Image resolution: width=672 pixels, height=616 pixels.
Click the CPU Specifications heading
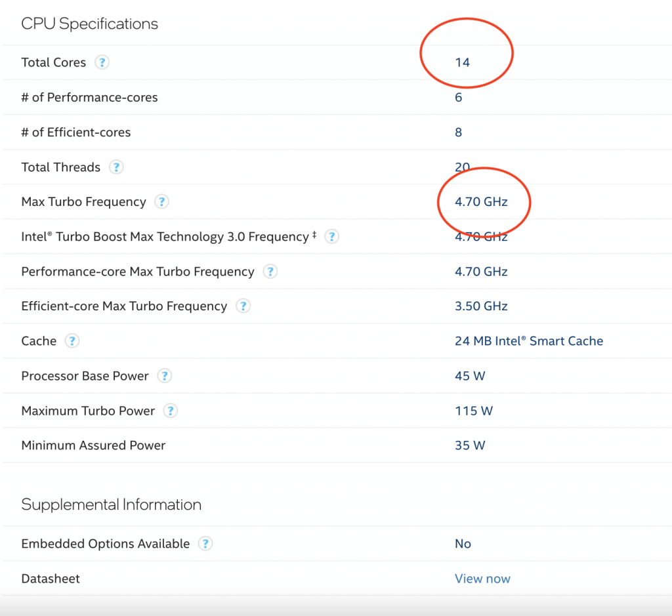click(90, 24)
